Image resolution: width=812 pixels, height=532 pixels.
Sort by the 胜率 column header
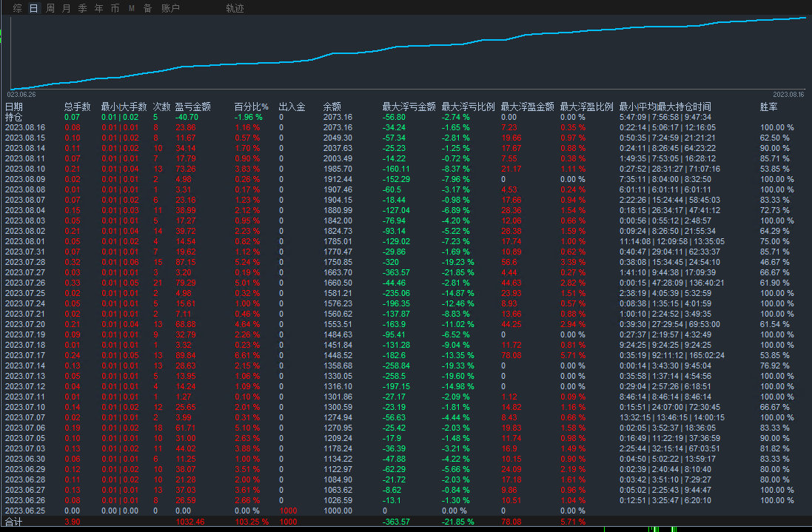click(768, 107)
